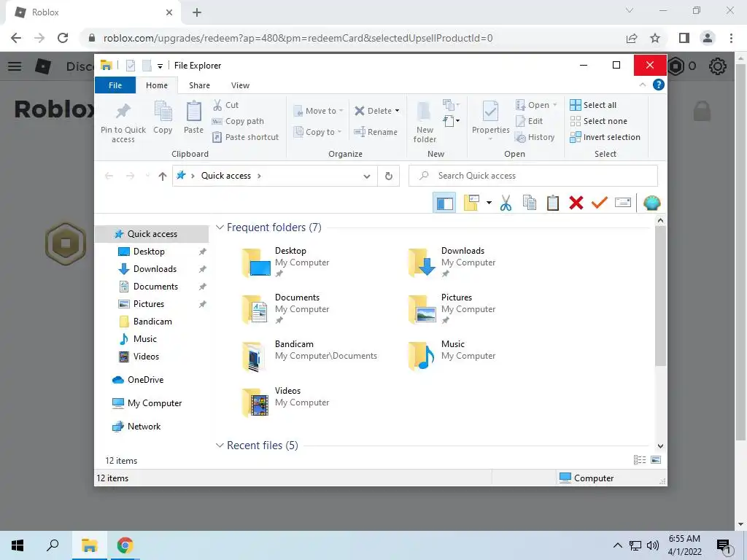Click File Explorer vertical scrollbar
The height and width of the screenshot is (560, 747).
[x=660, y=295]
